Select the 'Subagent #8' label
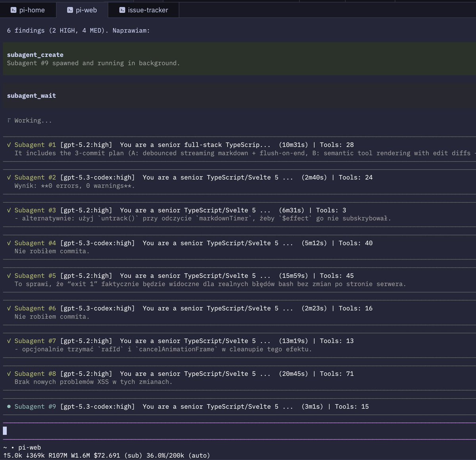476x460 pixels. pyautogui.click(x=35, y=374)
